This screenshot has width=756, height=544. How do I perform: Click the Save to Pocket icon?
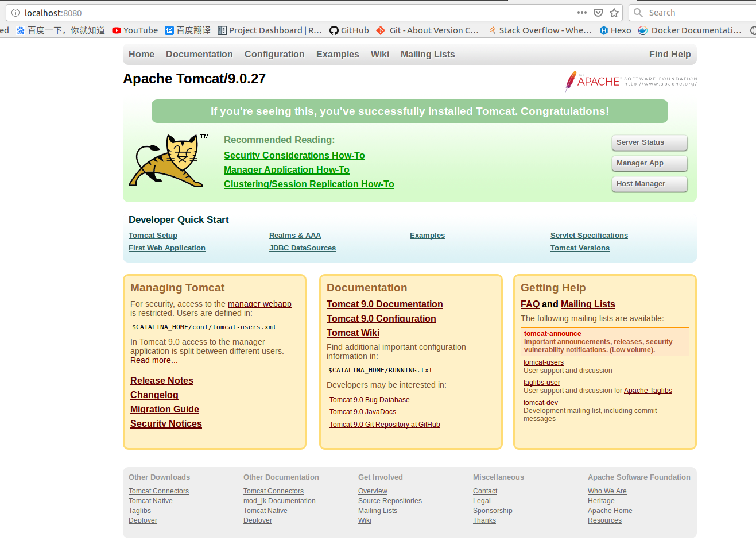[598, 13]
